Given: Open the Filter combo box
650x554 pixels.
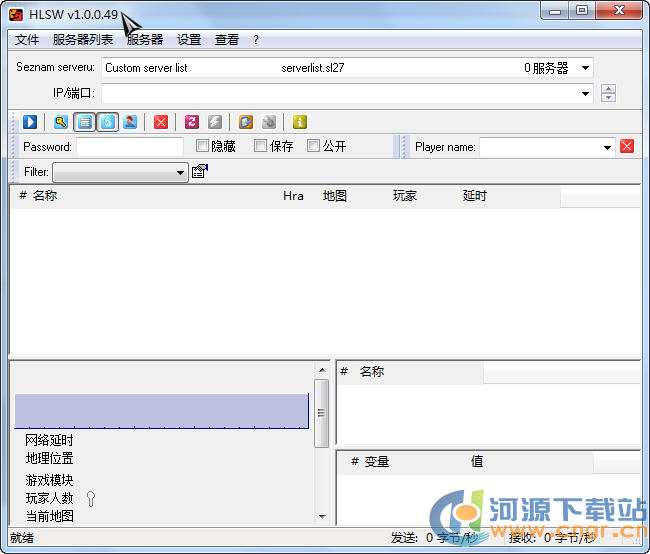Looking at the screenshot, I should (x=120, y=172).
